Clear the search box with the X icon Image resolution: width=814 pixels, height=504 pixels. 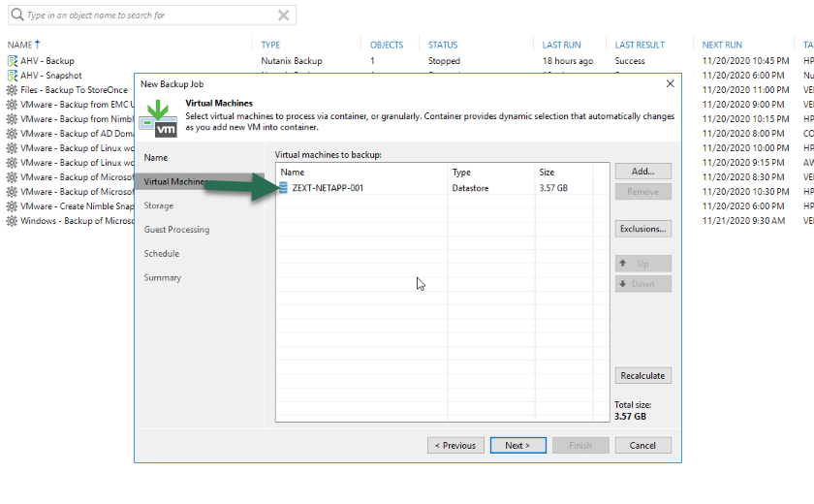(x=283, y=16)
